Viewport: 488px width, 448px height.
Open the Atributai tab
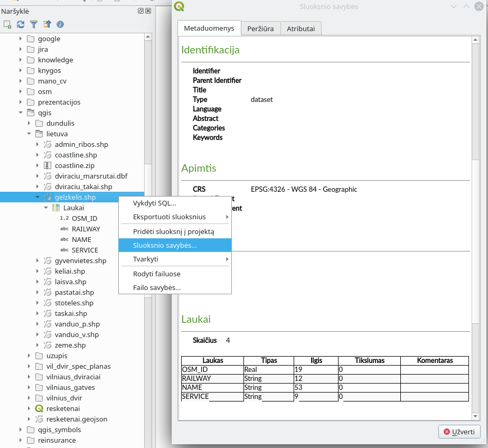(301, 29)
